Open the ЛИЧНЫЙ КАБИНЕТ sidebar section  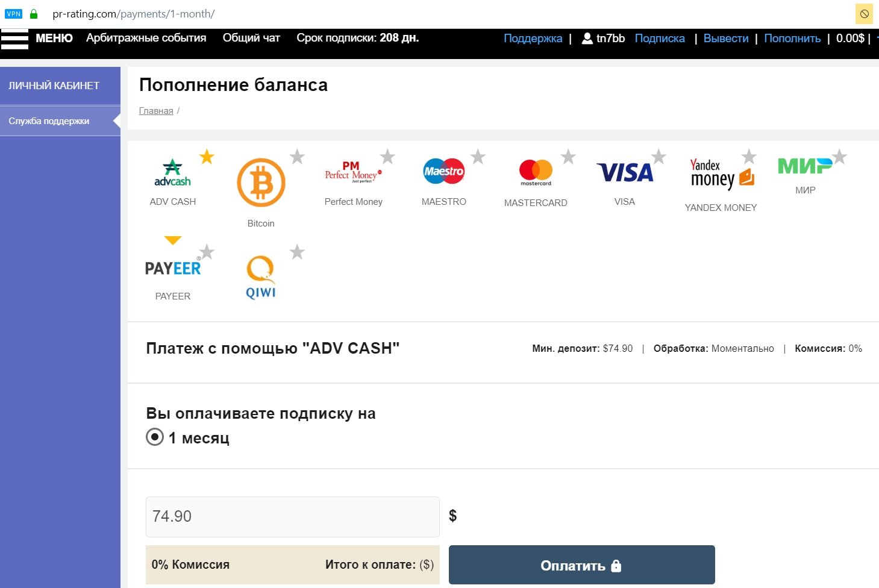click(x=60, y=86)
